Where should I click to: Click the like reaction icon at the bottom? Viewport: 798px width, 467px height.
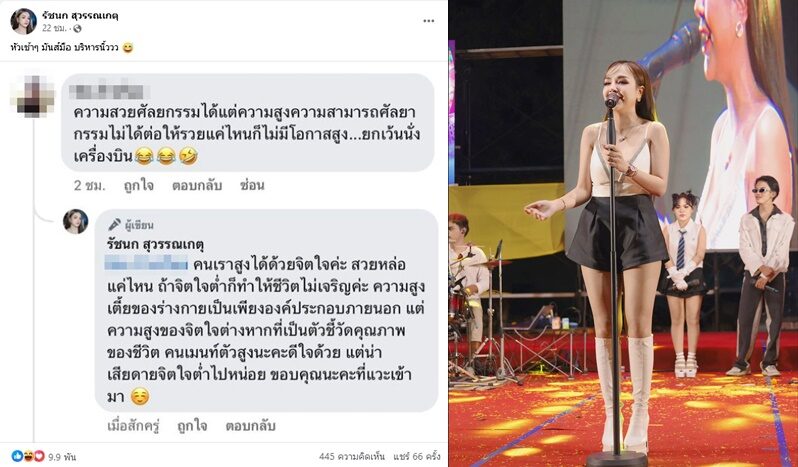click(x=17, y=456)
